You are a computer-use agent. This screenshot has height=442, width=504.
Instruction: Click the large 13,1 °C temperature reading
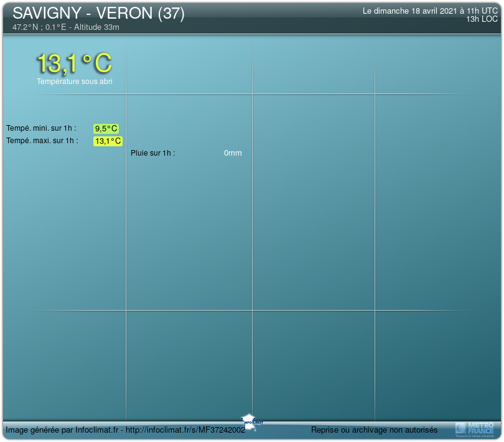click(74, 63)
